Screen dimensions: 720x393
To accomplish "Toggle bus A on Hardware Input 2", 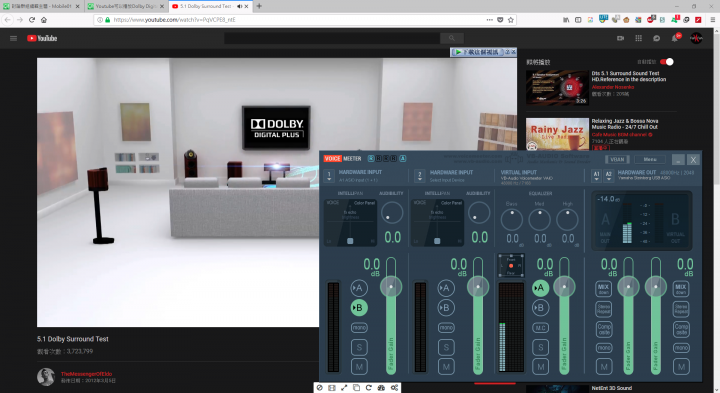I will click(x=446, y=288).
